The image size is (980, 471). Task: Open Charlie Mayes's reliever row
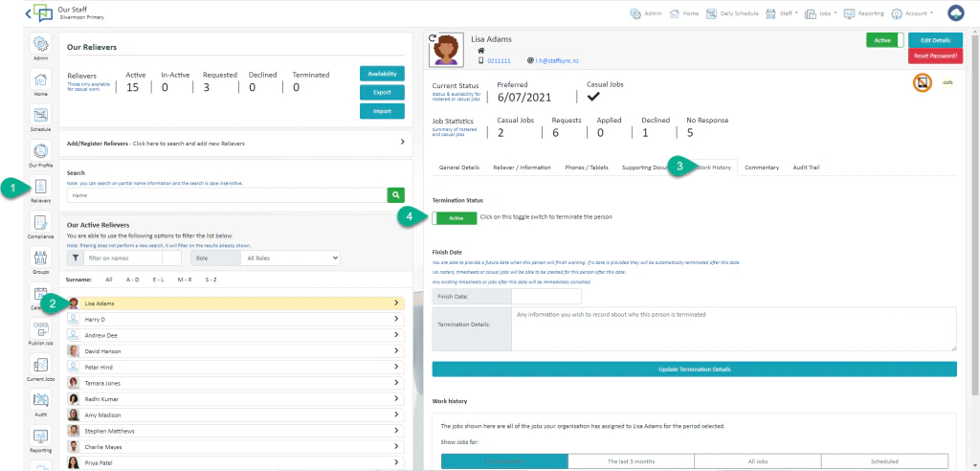click(235, 447)
